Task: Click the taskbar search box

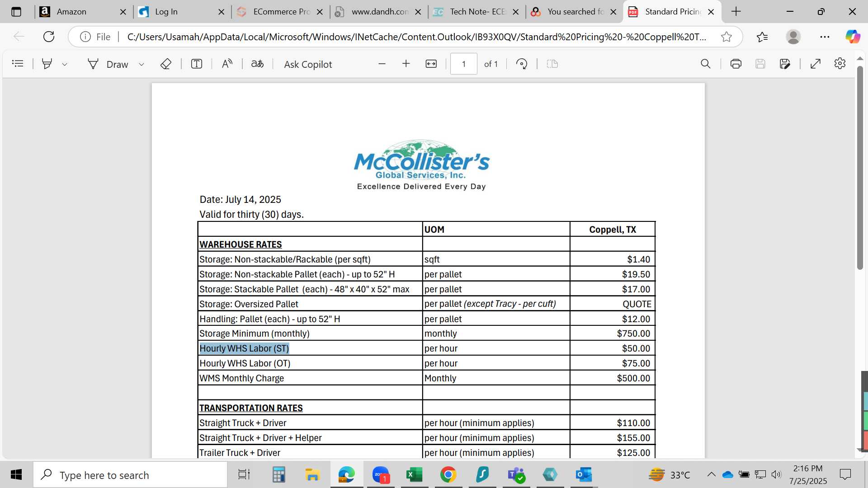Action: point(130,475)
